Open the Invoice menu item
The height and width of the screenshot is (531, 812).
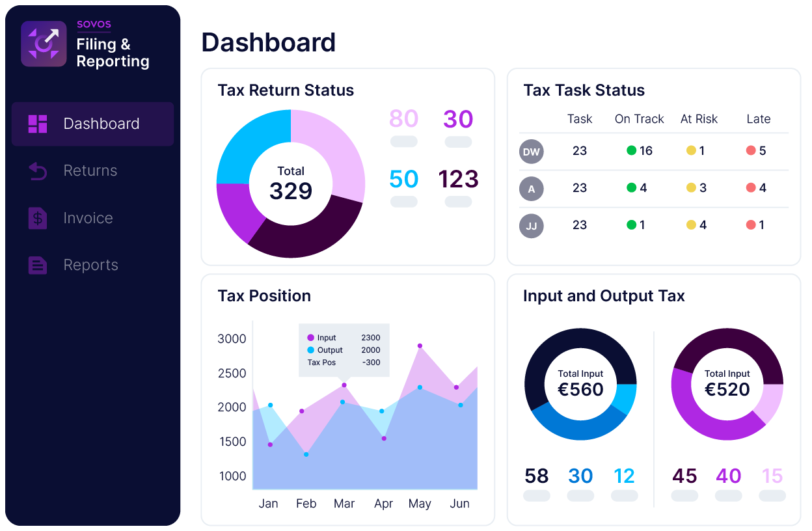click(88, 218)
